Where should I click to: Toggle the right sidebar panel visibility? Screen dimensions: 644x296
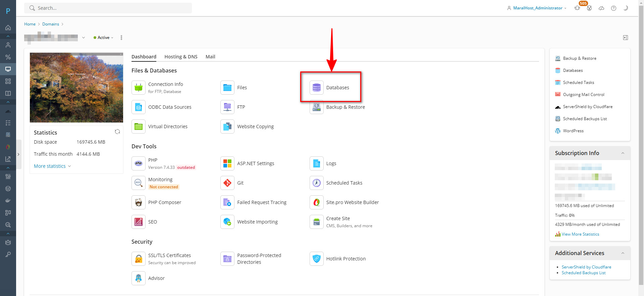tap(626, 38)
